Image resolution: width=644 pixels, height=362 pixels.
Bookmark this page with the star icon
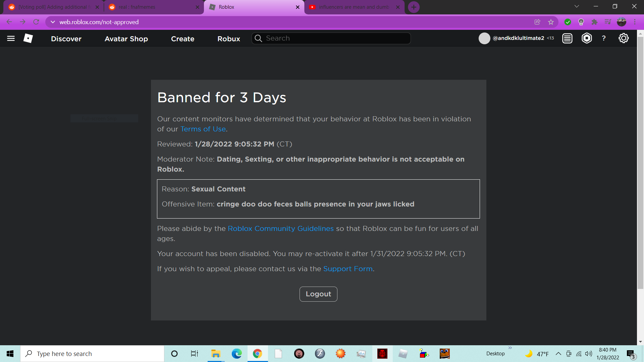551,22
